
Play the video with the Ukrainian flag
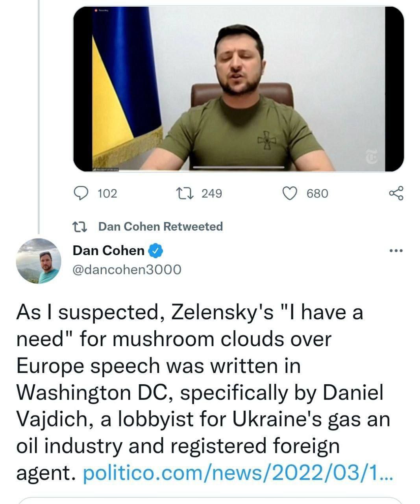pos(239,89)
